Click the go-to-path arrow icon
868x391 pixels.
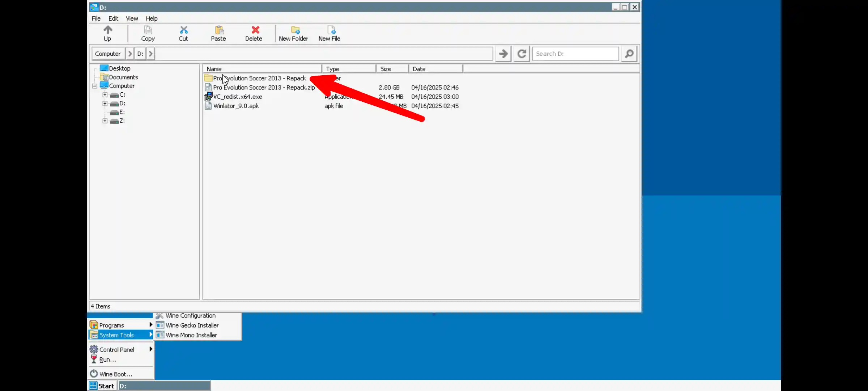tap(503, 53)
